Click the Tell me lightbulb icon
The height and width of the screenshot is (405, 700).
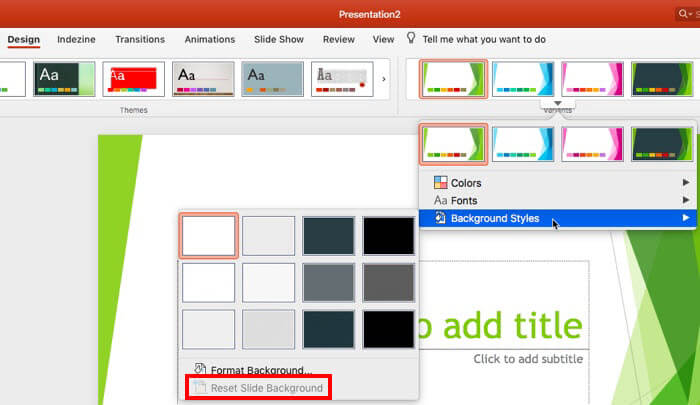411,38
